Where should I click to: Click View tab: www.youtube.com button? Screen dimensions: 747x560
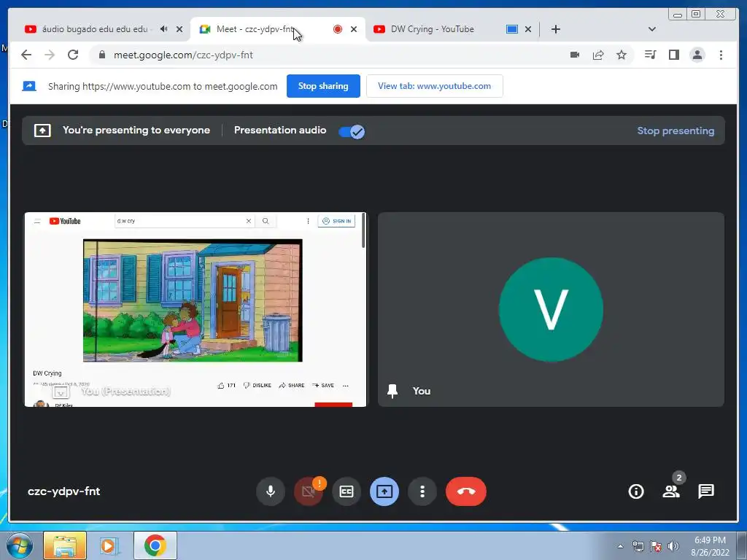[435, 86]
